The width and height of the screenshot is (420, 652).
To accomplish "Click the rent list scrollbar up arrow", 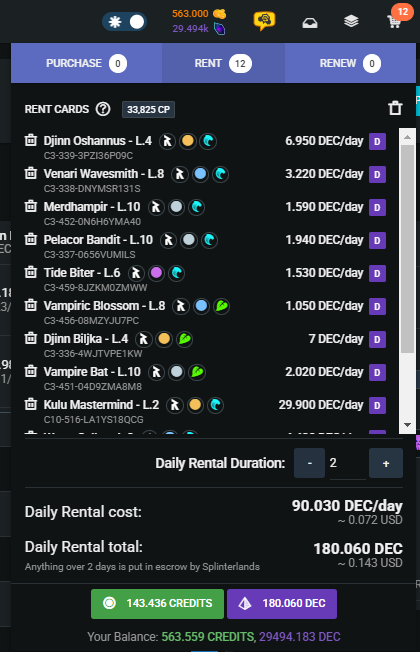I will pos(407,137).
